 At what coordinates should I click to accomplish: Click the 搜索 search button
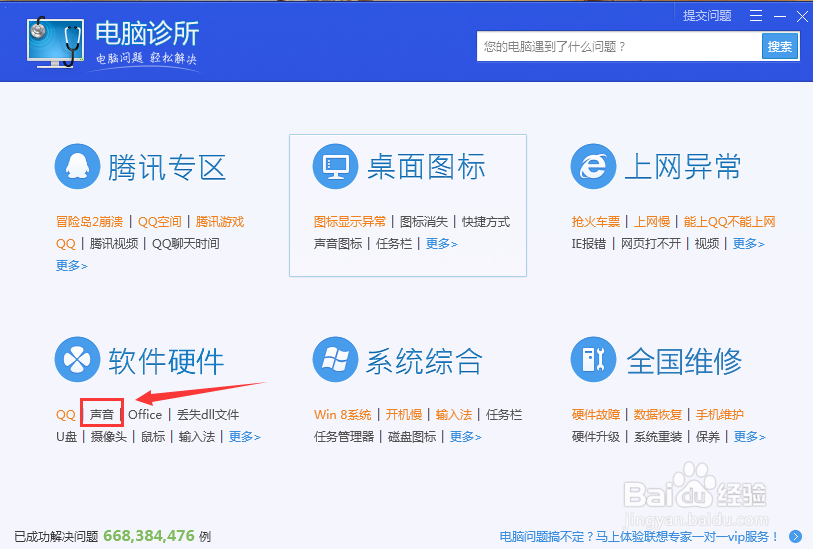[x=779, y=47]
